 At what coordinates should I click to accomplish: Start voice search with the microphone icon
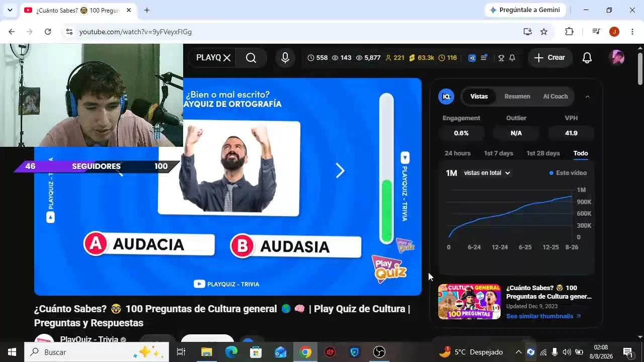click(285, 58)
